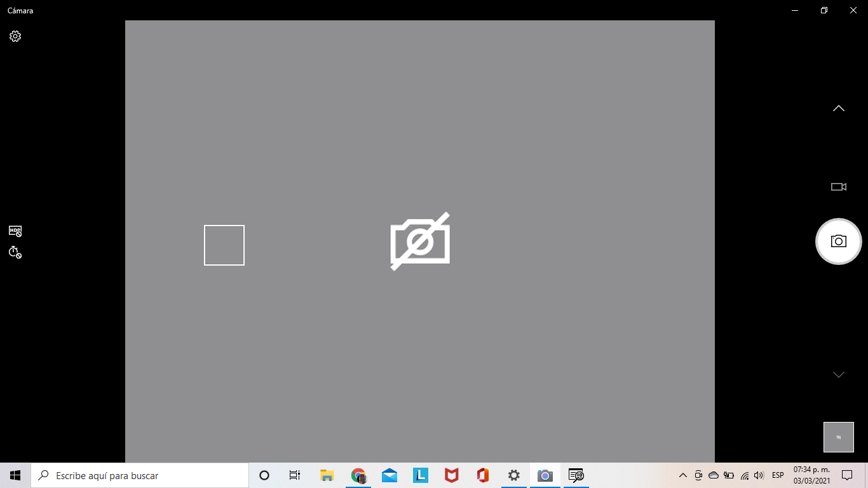Screen dimensions: 868x488
Task: Open the volume control in system tray
Action: [x=759, y=475]
